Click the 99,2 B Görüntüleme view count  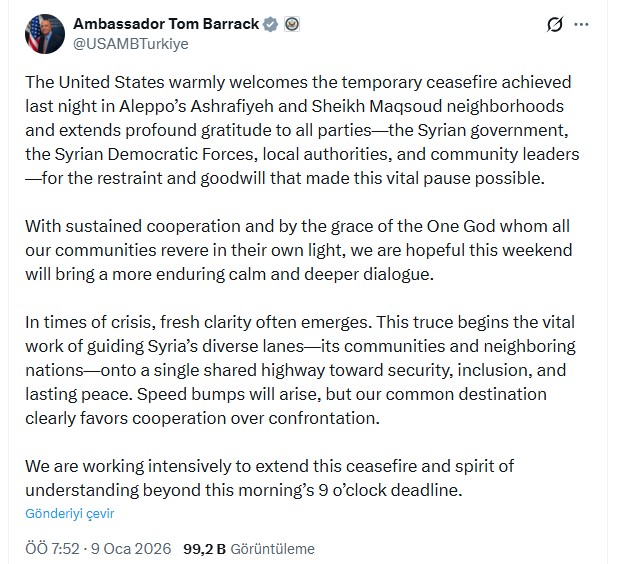(249, 548)
